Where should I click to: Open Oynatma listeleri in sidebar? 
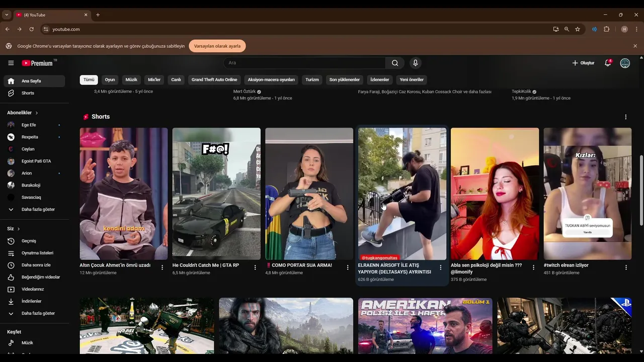34,253
